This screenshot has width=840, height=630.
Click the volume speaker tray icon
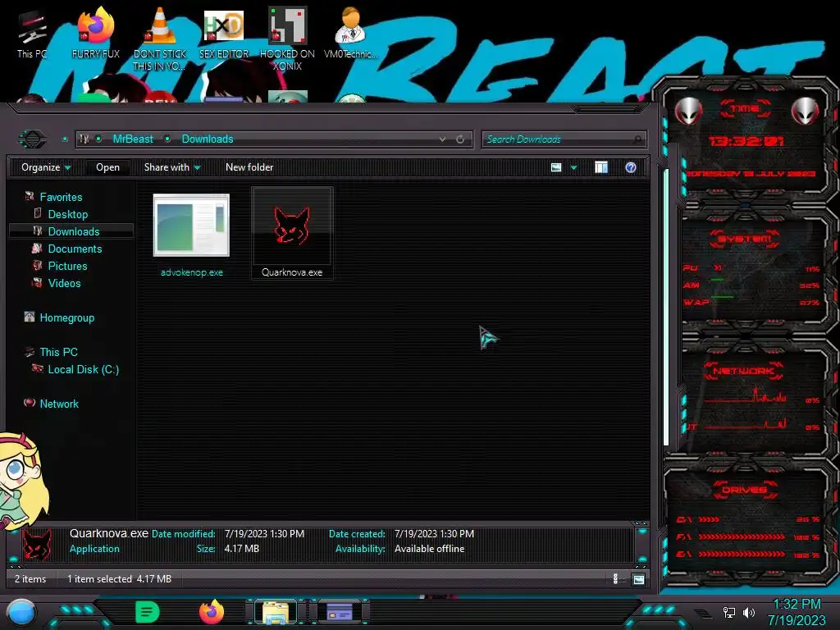click(749, 612)
